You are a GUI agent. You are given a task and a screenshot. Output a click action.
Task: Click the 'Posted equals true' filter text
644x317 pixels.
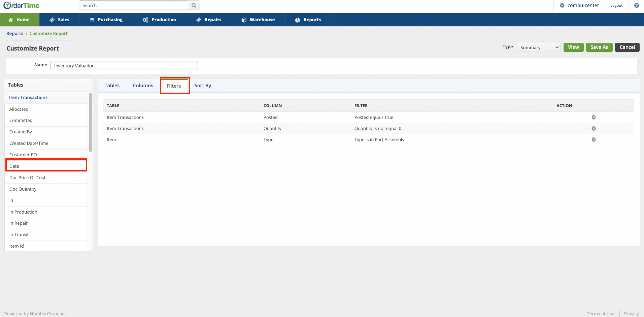(x=374, y=117)
